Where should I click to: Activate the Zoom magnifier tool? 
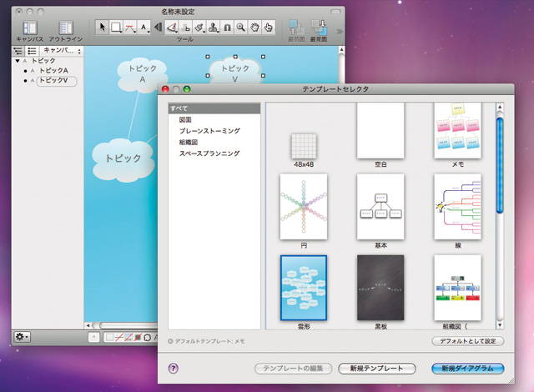pyautogui.click(x=241, y=28)
